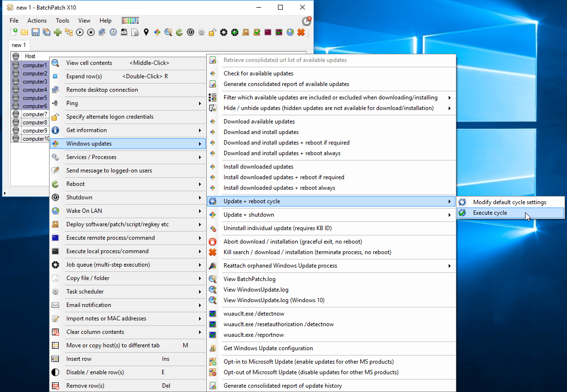Open the View menu
This screenshot has height=392, width=567.
[x=84, y=21]
